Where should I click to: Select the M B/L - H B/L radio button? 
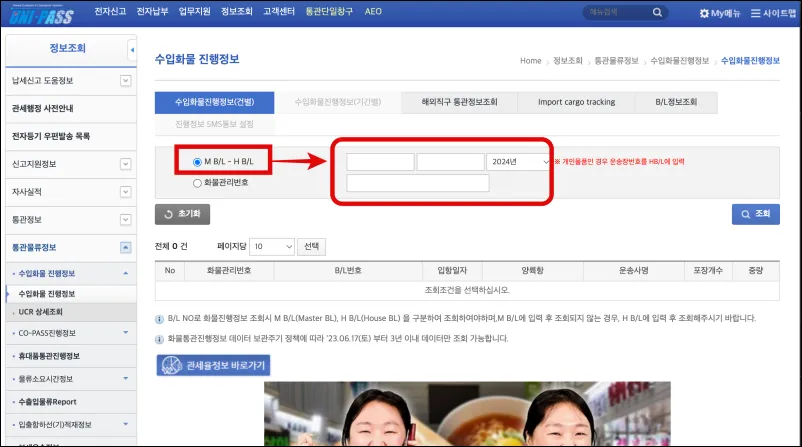coord(197,162)
